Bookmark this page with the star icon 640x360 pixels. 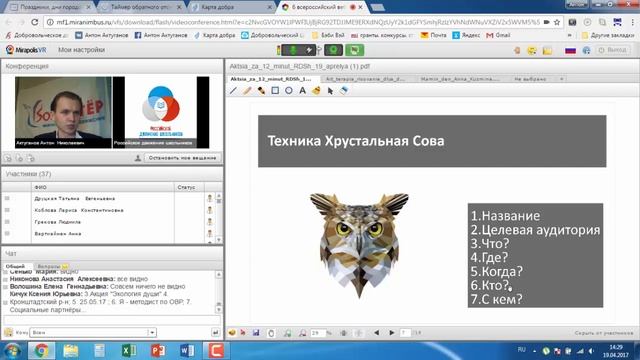click(557, 22)
